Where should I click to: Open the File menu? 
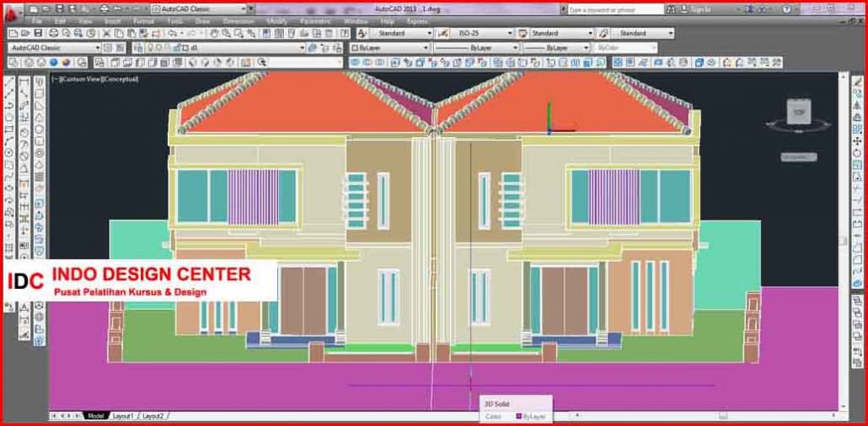tap(37, 21)
